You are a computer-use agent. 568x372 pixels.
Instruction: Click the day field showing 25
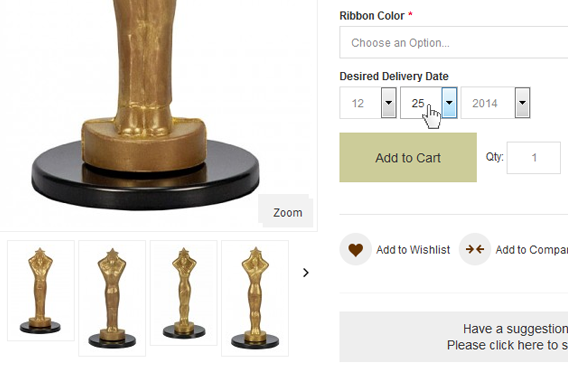pyautogui.click(x=421, y=103)
